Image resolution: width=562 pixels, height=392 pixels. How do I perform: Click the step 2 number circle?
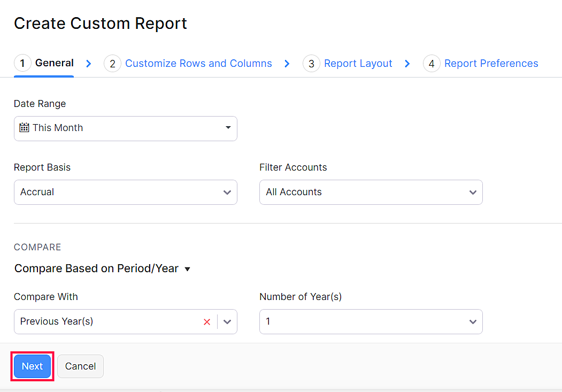[112, 64]
